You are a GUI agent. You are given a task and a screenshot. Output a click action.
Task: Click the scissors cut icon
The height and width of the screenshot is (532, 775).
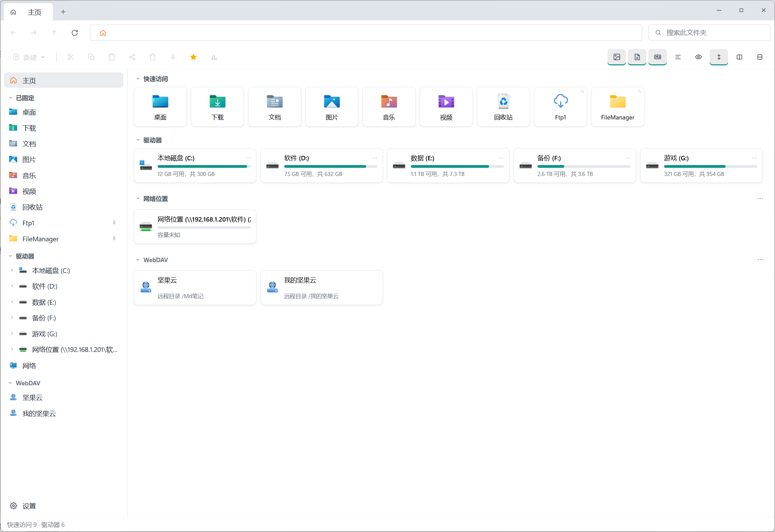tap(71, 57)
